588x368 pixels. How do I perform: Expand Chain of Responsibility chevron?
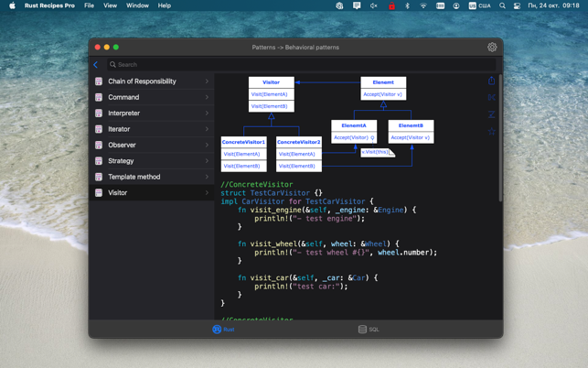207,81
